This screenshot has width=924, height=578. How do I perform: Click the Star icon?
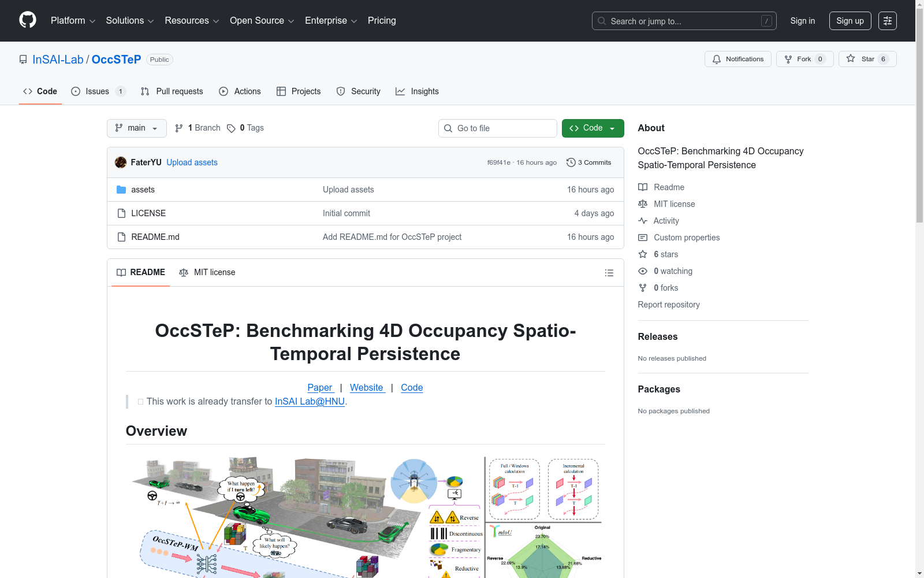[851, 58]
